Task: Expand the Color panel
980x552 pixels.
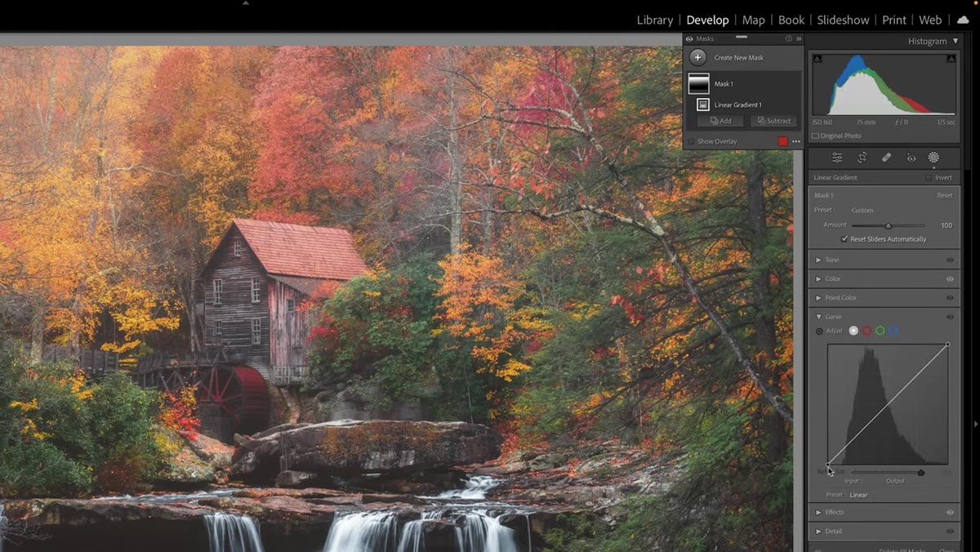Action: [x=819, y=278]
